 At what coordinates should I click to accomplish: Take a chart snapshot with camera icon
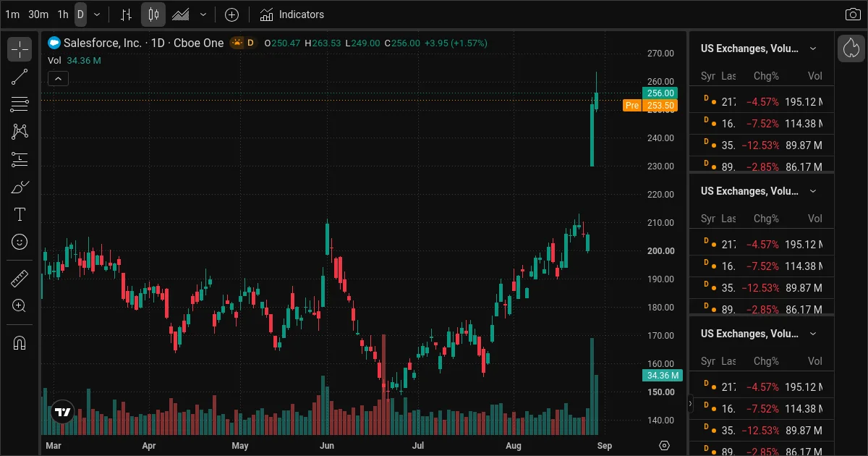coord(853,14)
